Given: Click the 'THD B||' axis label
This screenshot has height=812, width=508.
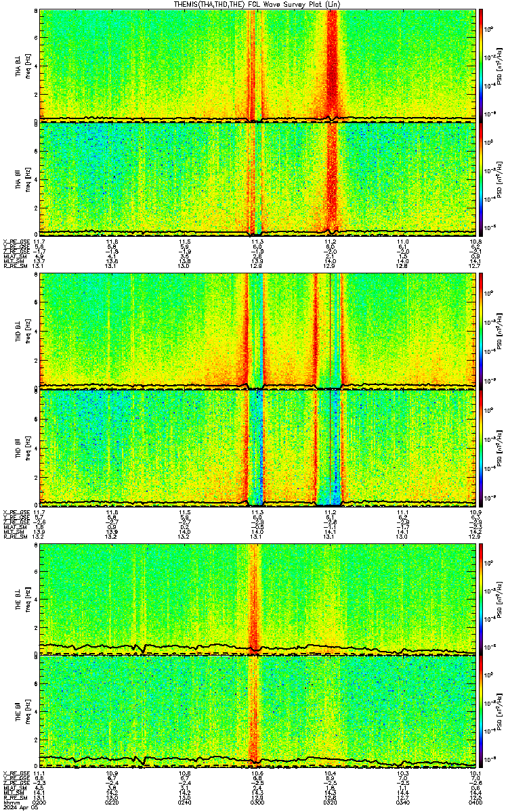Looking at the screenshot, I should click(18, 448).
